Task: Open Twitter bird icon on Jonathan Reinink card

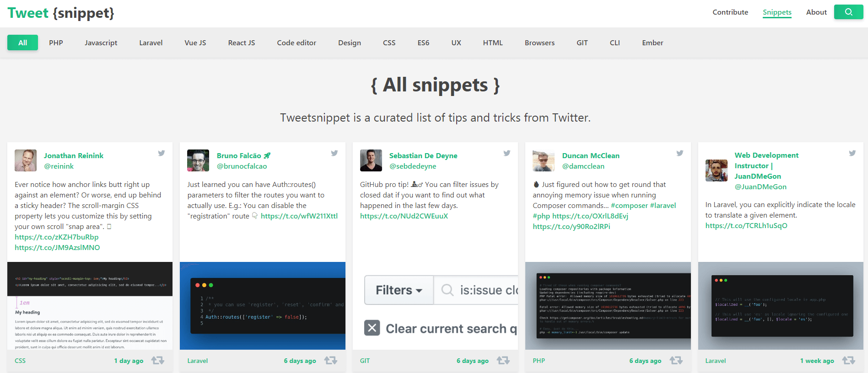Action: (162, 153)
